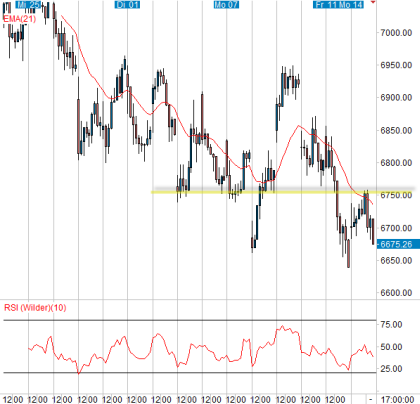
Task: Select the Fr 11 Mo 14 date label
Action: (338, 5)
